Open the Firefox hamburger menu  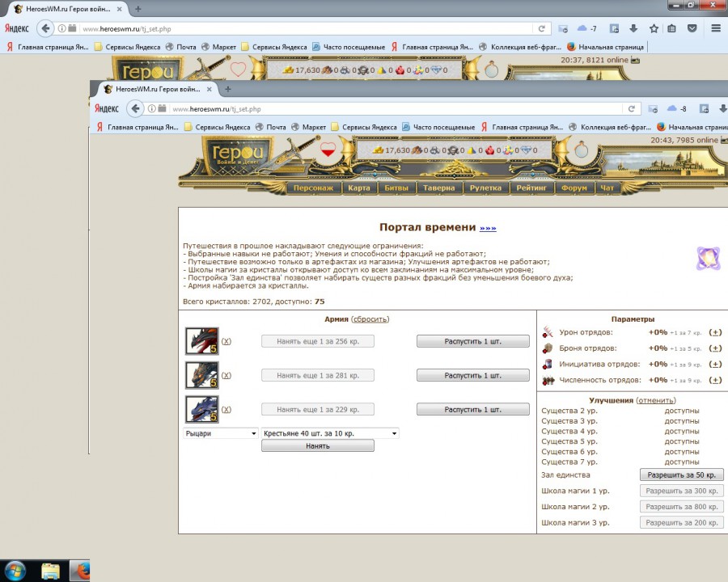click(716, 28)
